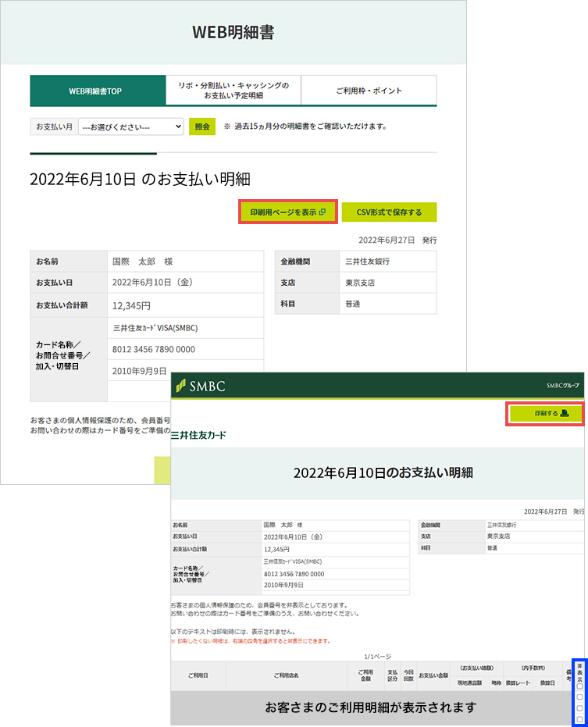Click 印刷用ページを表示 button
This screenshot has height=727, width=588.
point(288,212)
